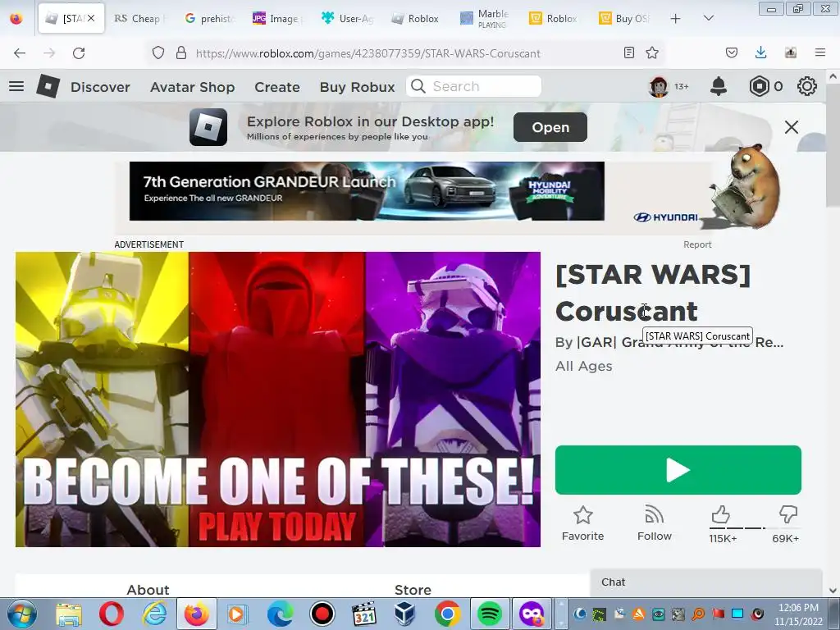Start the game with the green Play button
840x630 pixels.
678,470
